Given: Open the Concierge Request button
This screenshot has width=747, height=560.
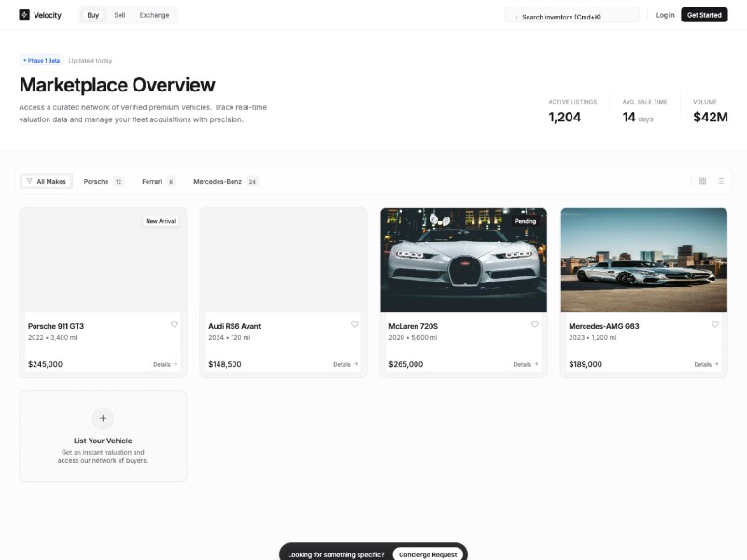Looking at the screenshot, I should [x=428, y=554].
